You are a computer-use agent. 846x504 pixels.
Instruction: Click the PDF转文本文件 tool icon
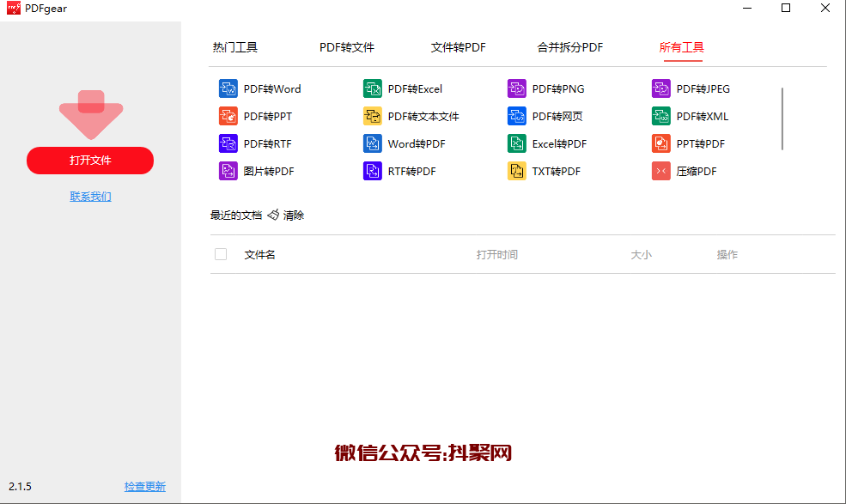372,116
